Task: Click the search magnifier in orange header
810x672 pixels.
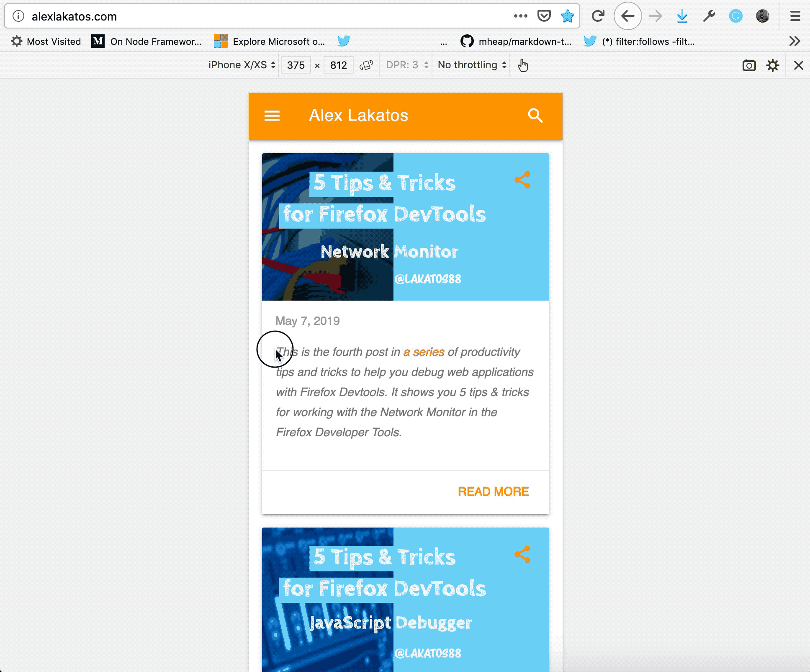Action: [x=535, y=116]
